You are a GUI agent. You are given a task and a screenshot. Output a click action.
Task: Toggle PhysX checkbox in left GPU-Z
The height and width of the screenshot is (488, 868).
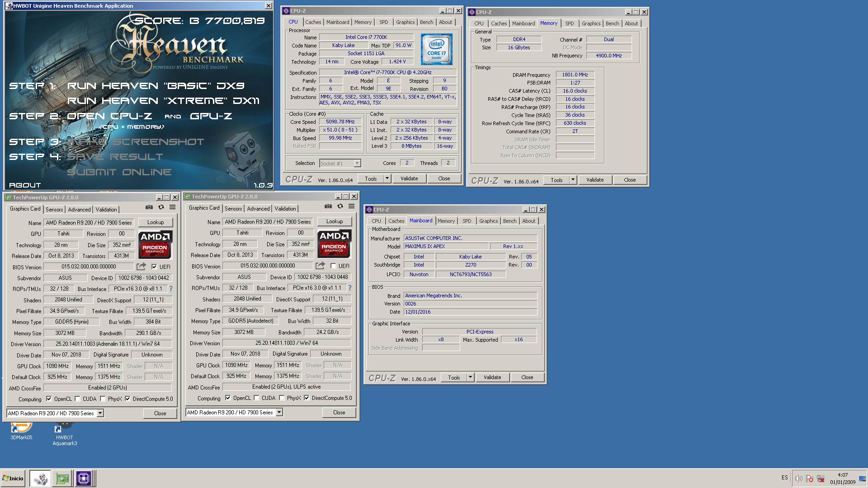[x=103, y=399]
